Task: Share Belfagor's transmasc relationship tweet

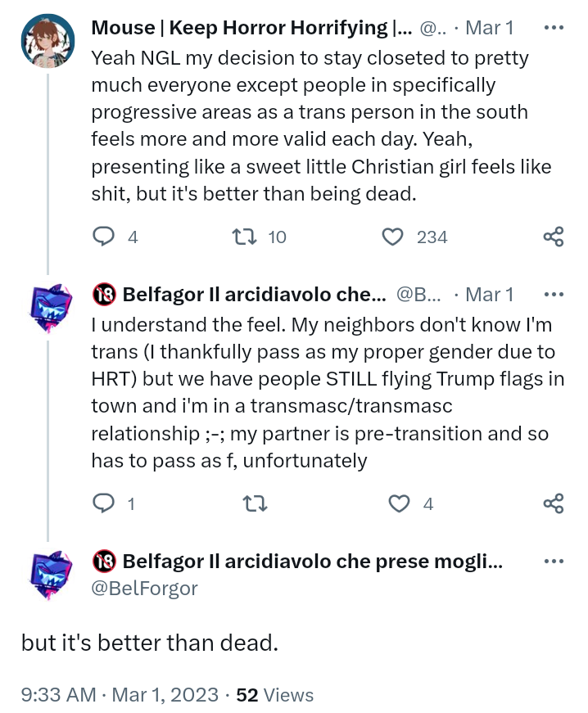Action: 554,503
